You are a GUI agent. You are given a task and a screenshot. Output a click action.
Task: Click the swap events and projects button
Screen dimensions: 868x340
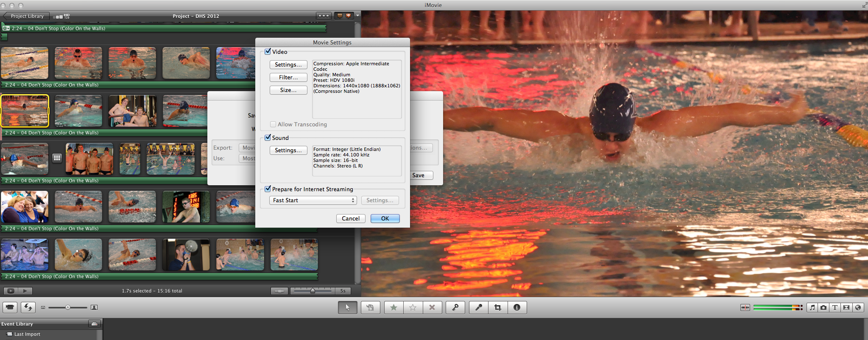pos(28,307)
